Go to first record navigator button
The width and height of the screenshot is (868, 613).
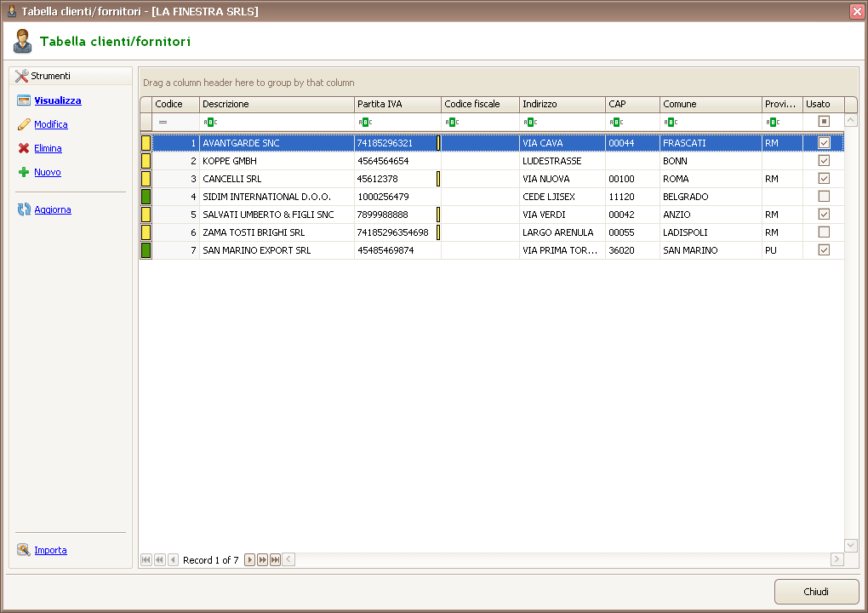[146, 559]
